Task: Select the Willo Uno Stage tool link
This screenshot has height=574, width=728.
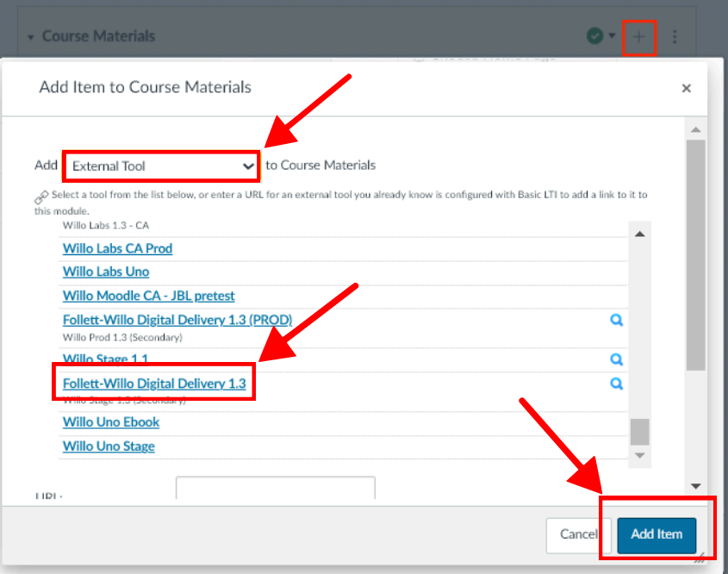Action: (x=109, y=446)
